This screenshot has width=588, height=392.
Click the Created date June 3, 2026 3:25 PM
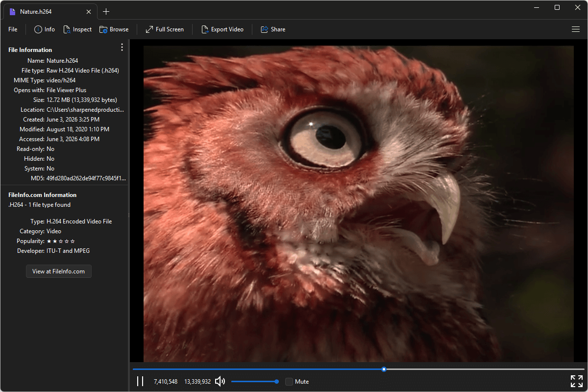tap(73, 120)
